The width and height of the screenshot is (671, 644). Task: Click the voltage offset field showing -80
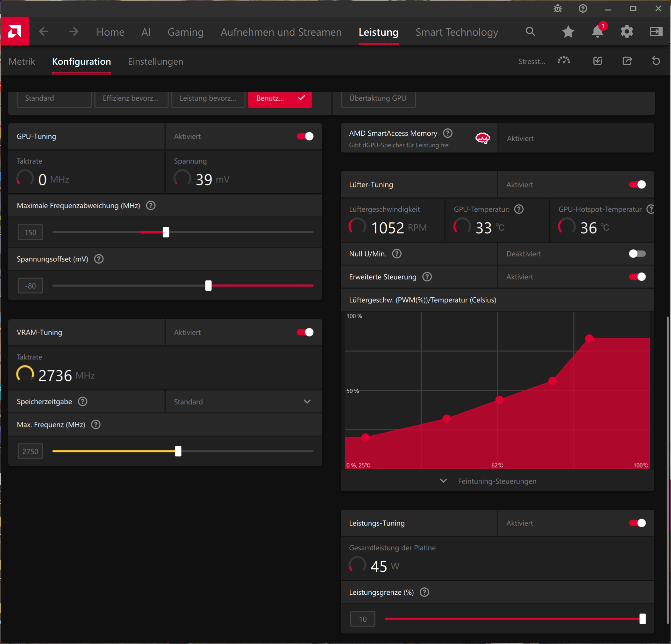(31, 286)
